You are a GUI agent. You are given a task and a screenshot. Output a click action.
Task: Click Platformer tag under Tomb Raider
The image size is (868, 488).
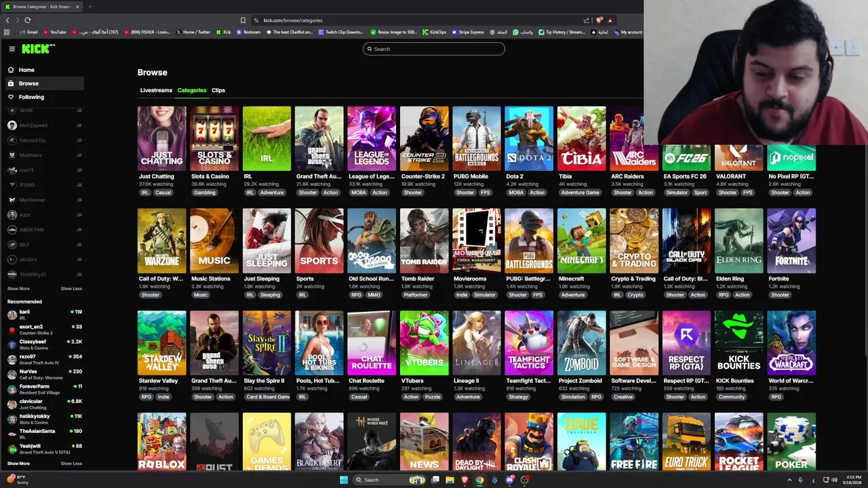415,295
